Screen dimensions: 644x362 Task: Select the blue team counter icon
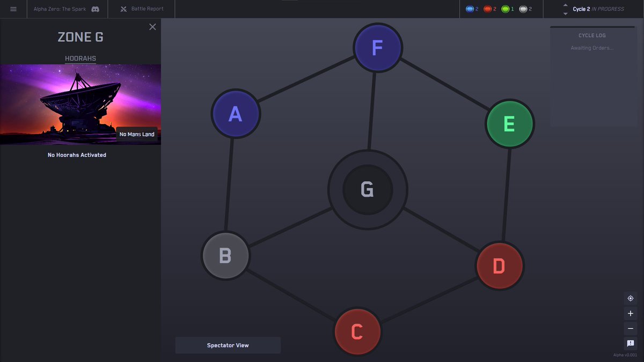pos(469,9)
